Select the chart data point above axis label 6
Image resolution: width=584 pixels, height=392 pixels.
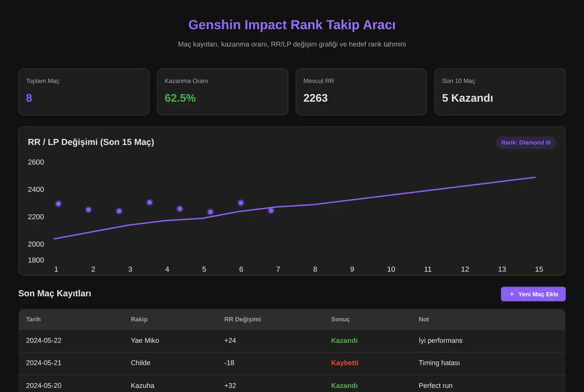[x=241, y=203]
